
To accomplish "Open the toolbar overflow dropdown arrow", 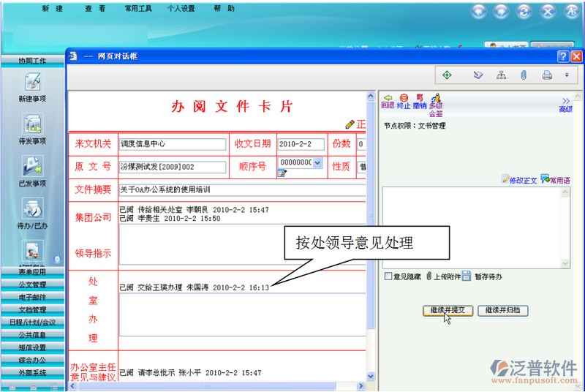I will (x=566, y=75).
